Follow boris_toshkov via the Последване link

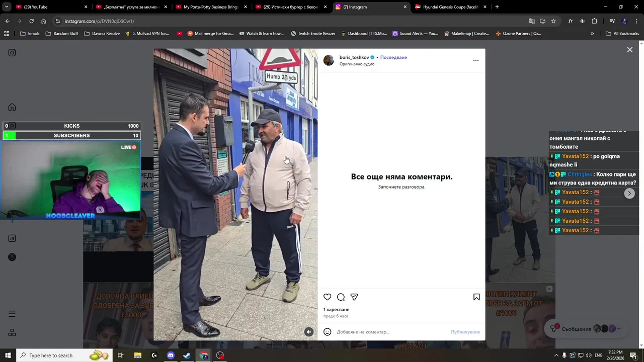pyautogui.click(x=393, y=57)
